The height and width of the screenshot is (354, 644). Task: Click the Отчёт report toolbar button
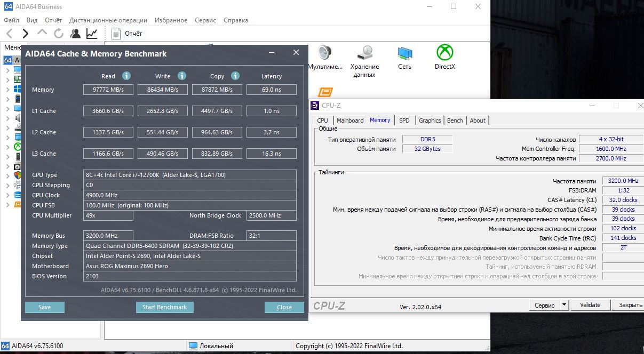[127, 34]
